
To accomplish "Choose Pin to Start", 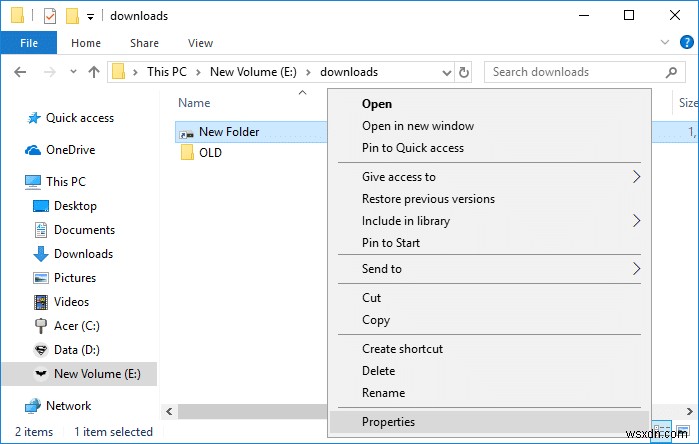I will [489, 243].
